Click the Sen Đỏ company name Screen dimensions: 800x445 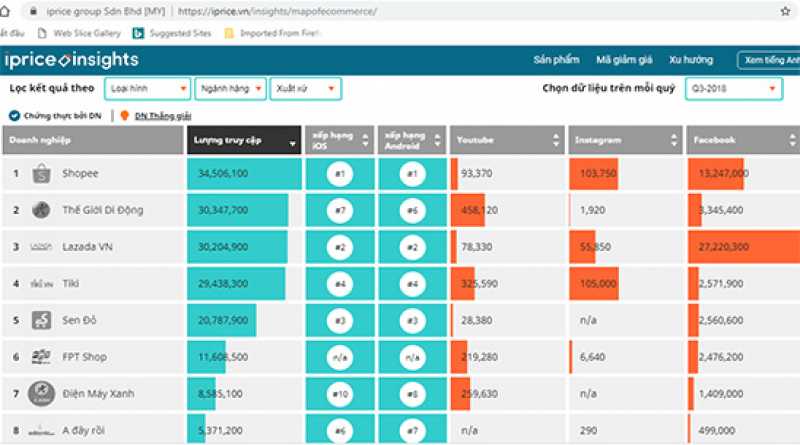(79, 320)
